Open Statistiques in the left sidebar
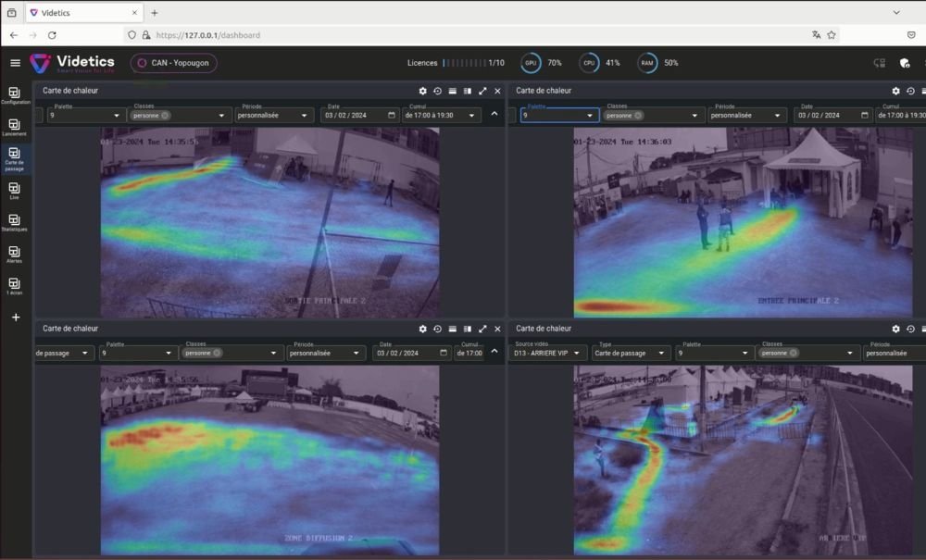The width and height of the screenshot is (926, 560). pos(15,222)
